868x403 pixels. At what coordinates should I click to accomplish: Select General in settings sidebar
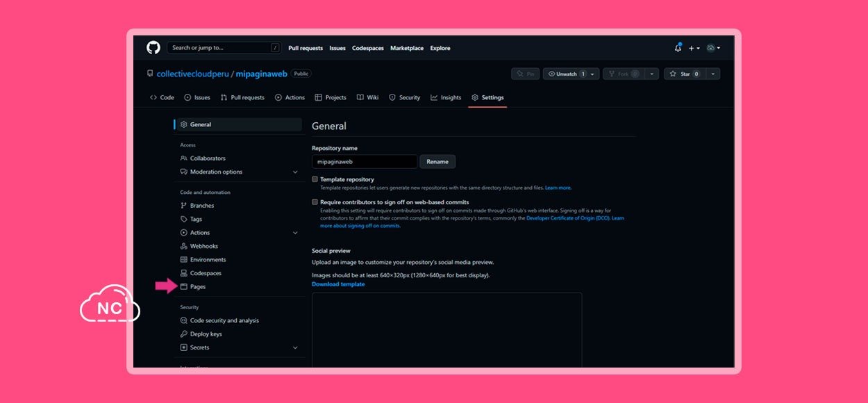coord(238,124)
